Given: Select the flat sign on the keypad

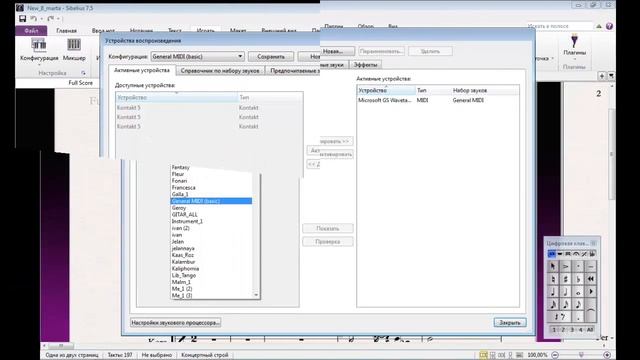Looking at the screenshot, I should (578, 279).
